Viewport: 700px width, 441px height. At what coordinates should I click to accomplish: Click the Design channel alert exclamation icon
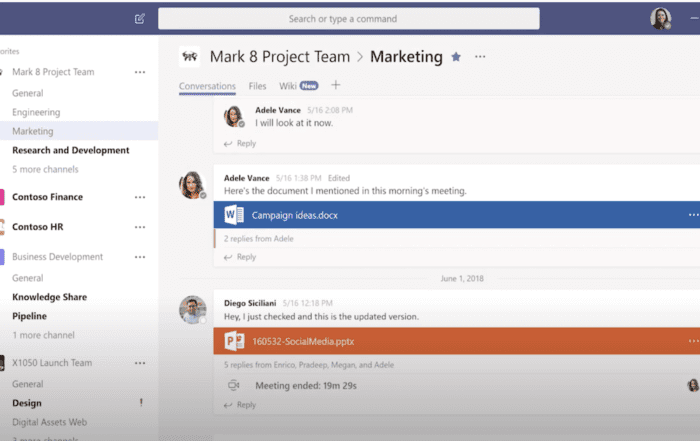[x=141, y=403]
